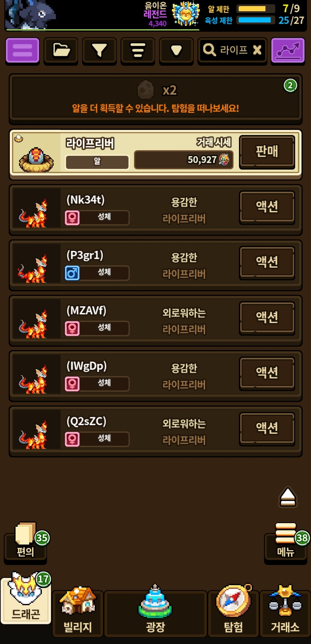Open the purple hamburger list menu
The width and height of the screenshot is (311, 644).
(x=22, y=50)
